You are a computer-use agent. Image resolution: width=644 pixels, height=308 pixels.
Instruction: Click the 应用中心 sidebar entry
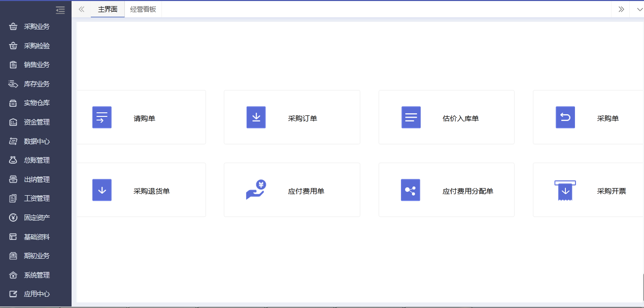click(x=36, y=294)
